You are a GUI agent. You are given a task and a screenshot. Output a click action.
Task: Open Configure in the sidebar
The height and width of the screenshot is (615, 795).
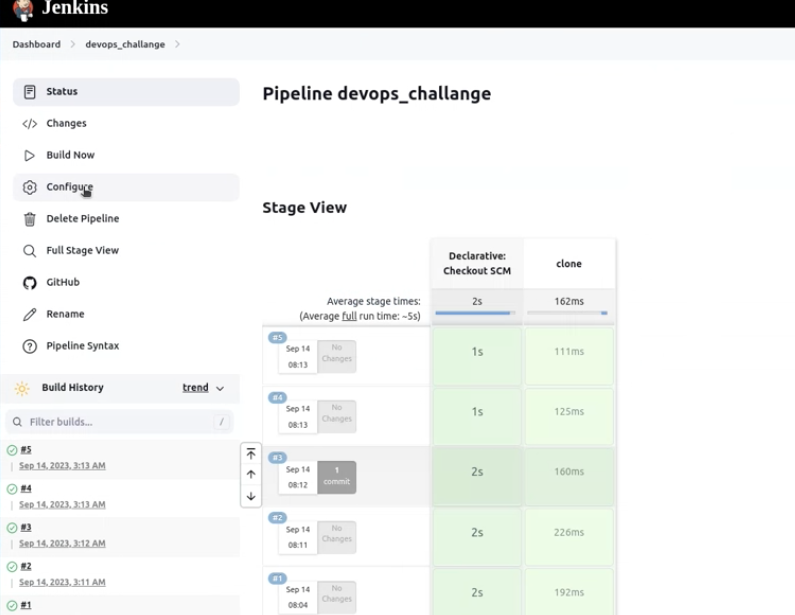[126, 187]
